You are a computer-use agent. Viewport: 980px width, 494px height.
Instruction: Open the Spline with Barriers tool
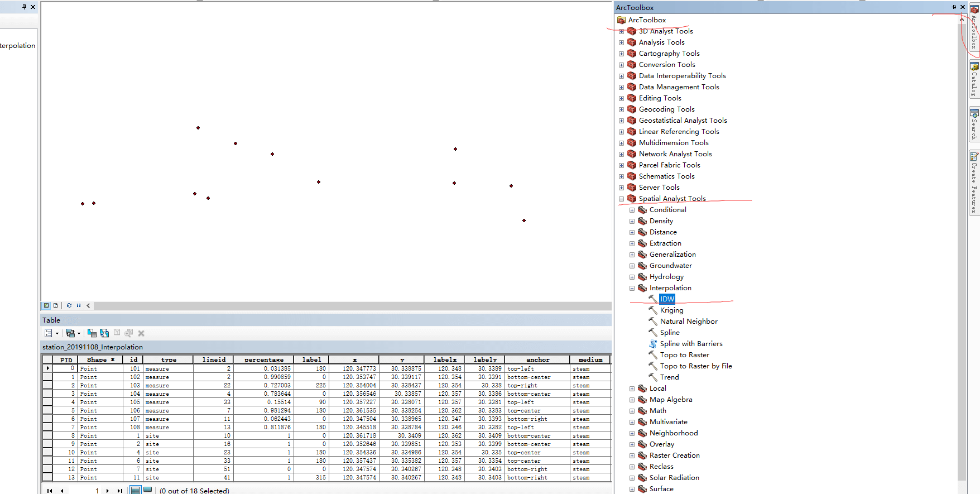pyautogui.click(x=691, y=344)
